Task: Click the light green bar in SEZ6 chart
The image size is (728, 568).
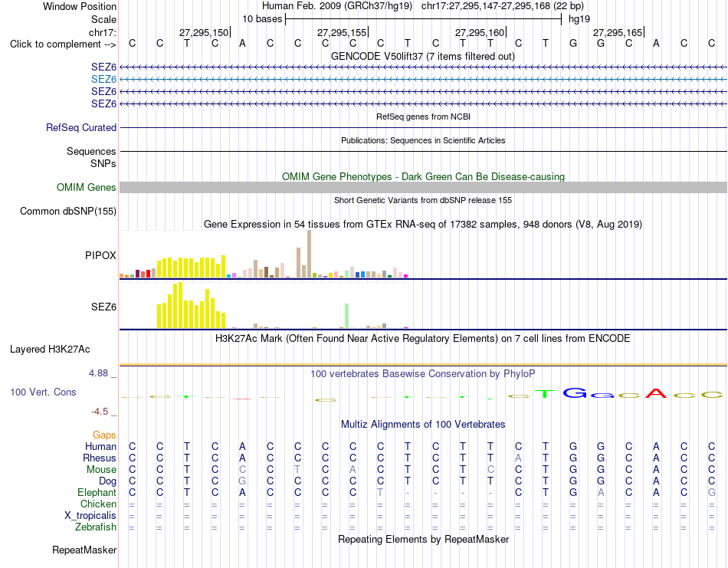Action: tap(346, 316)
